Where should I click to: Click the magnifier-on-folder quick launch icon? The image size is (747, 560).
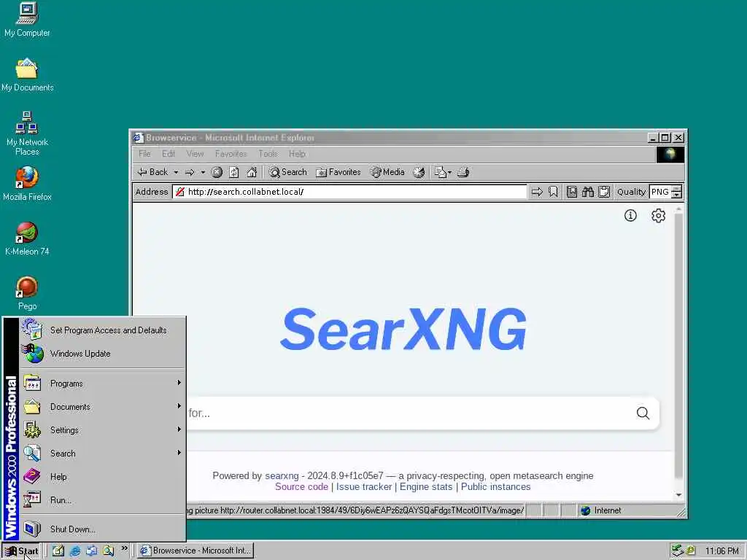(108, 551)
